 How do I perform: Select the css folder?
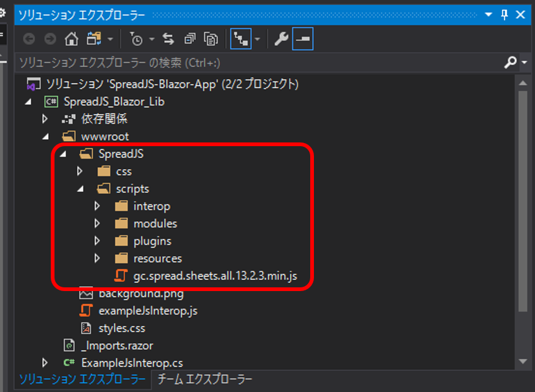(x=123, y=172)
